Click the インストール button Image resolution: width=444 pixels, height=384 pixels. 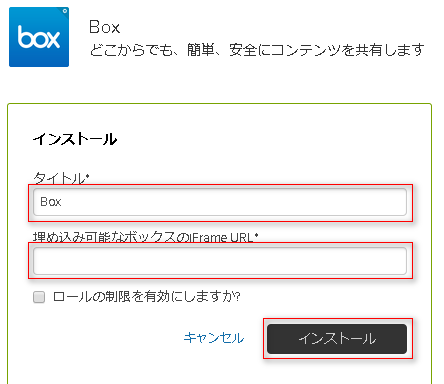(337, 339)
